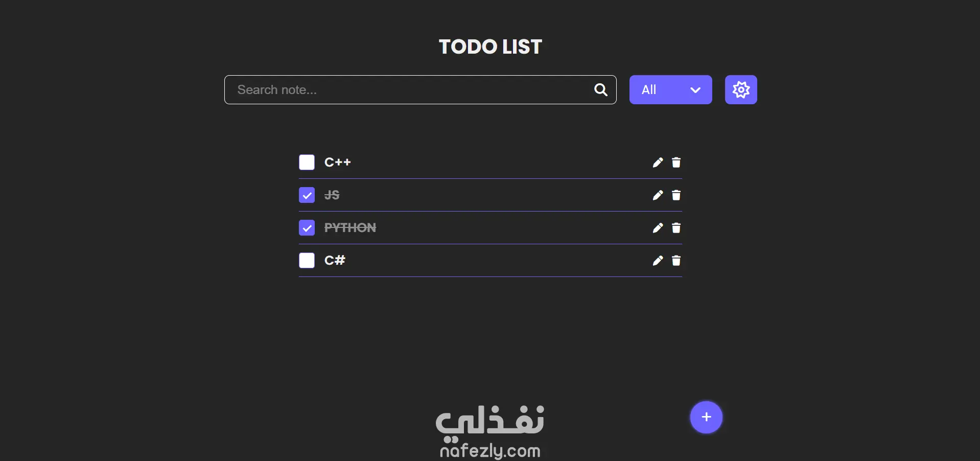Edit the PYTHON note with pencil icon

[x=658, y=228]
